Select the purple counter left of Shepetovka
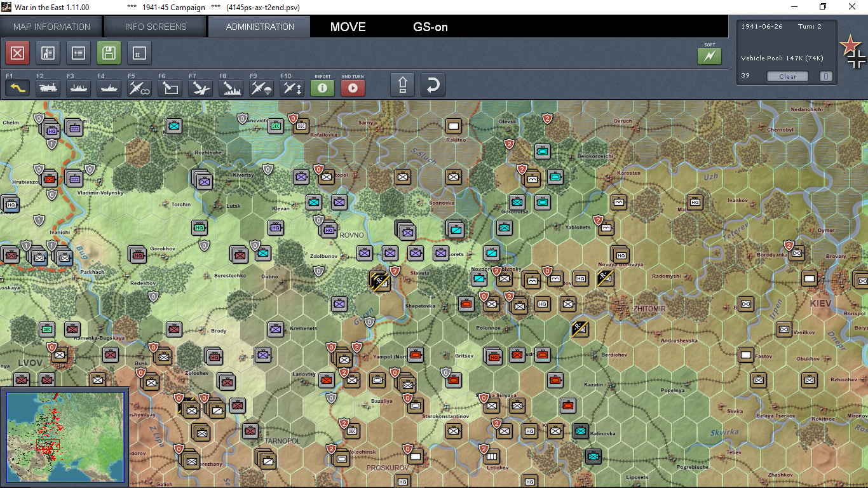868x488 pixels. 339,304
